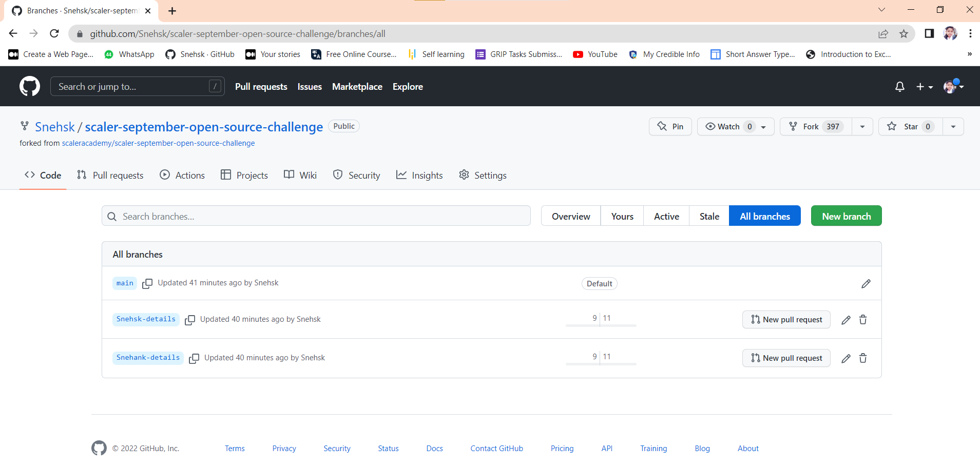This screenshot has height=466, width=980.
Task: Copy the main branch name
Action: tap(147, 283)
